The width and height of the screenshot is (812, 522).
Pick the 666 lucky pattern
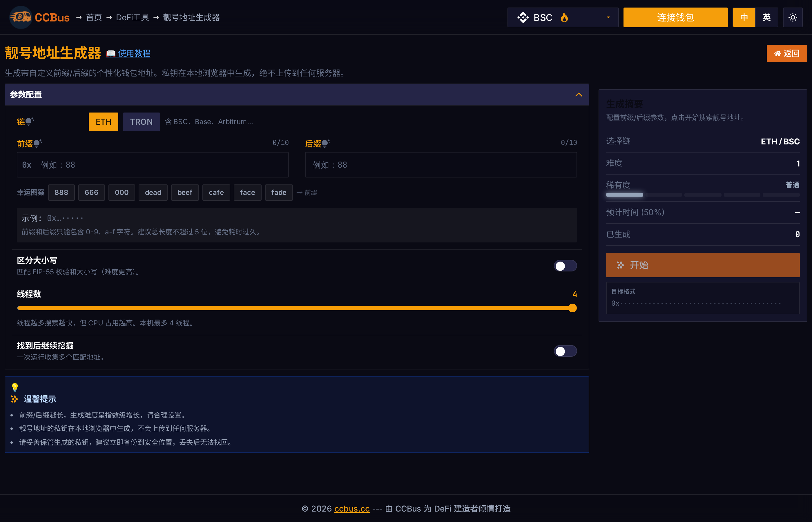pyautogui.click(x=92, y=193)
